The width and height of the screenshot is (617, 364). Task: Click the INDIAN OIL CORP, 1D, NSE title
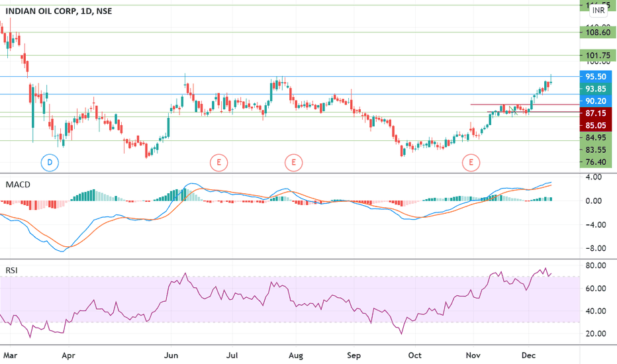coord(59,11)
